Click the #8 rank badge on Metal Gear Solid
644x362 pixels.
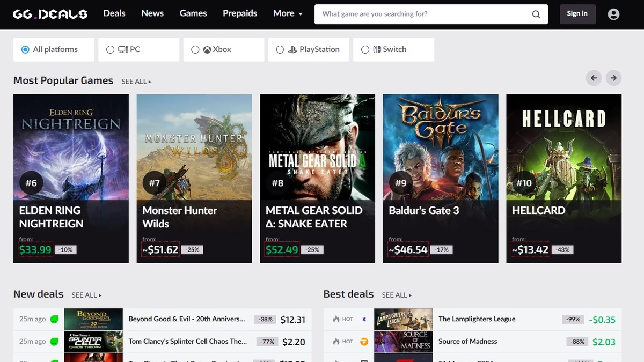(x=277, y=183)
